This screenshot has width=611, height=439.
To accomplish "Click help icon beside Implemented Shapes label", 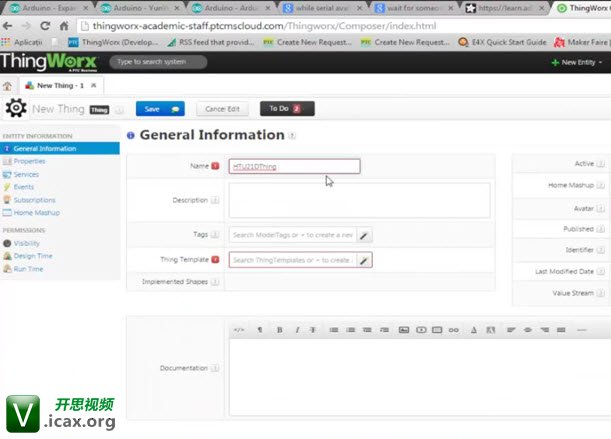I will [215, 282].
